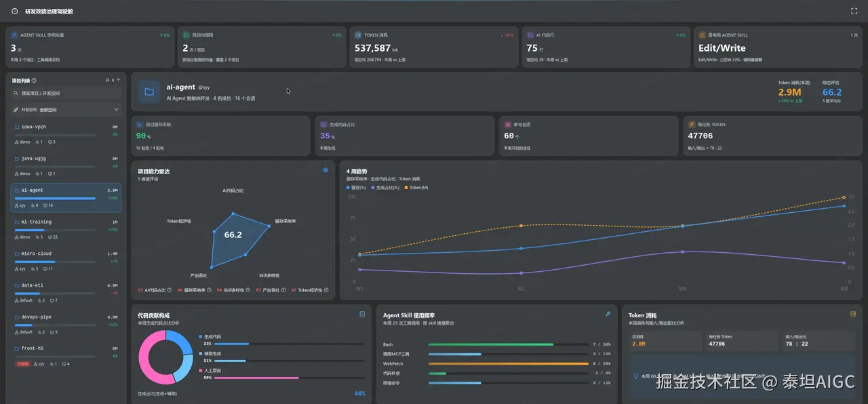The height and width of the screenshot is (404, 868).
Task: Click the 2.8M 总消耗 value
Action: (x=638, y=344)
